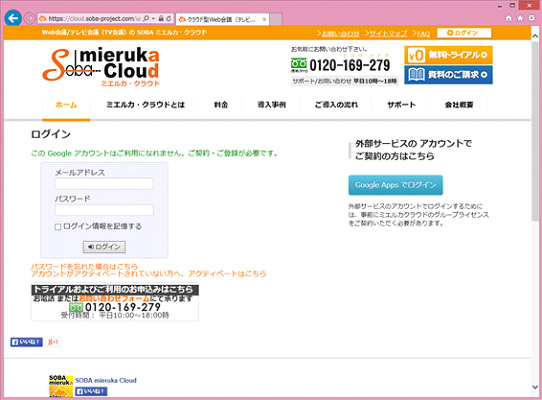The width and height of the screenshot is (542, 400).
Task: Click the SOBA mieruka footer thumbnail
Action: [61, 386]
